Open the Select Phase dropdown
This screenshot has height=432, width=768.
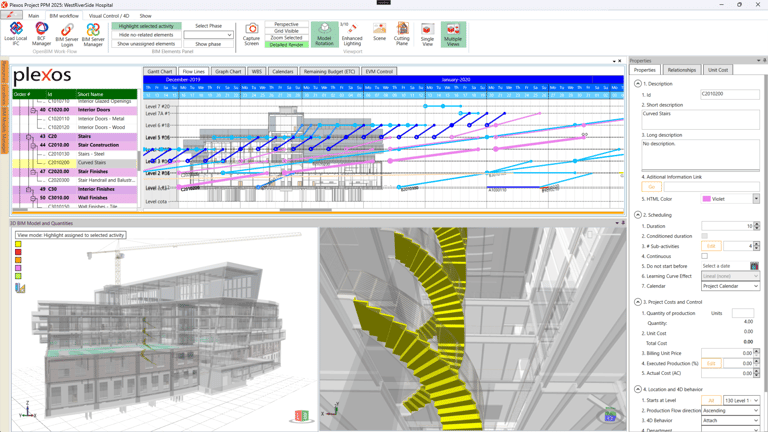[208, 35]
